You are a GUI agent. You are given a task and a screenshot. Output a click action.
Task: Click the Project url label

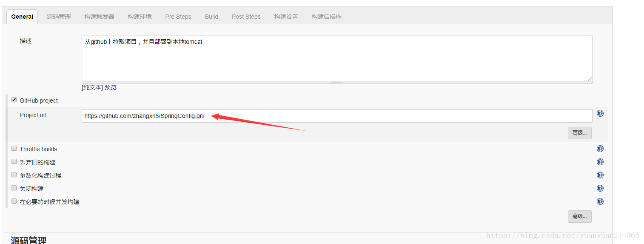coord(33,115)
